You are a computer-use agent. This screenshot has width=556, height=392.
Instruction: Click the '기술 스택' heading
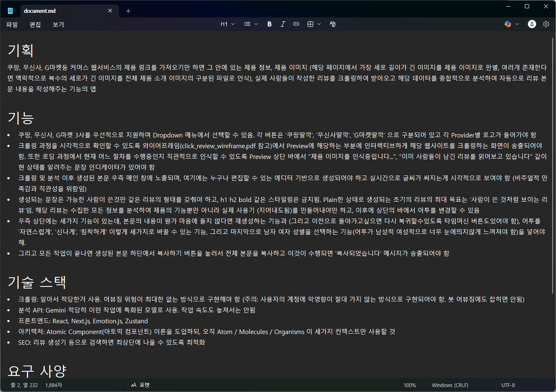coord(37,282)
